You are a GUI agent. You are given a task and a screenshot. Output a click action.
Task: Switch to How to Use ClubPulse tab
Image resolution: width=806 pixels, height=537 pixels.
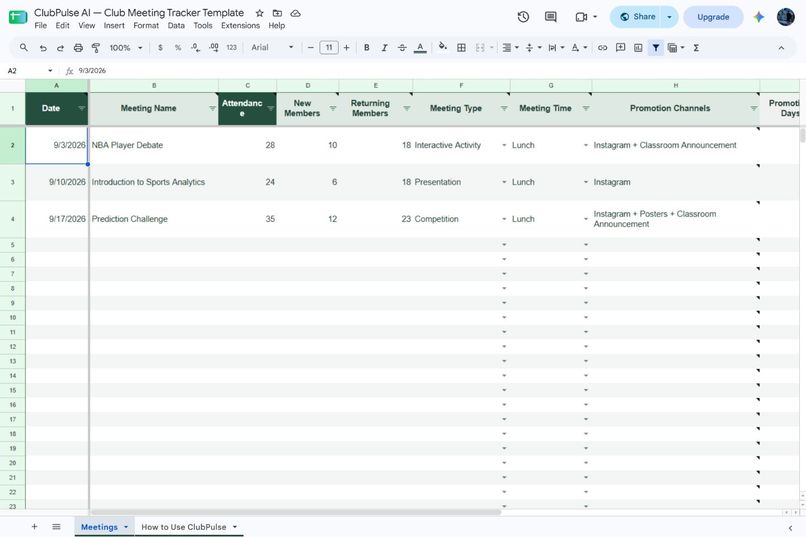coord(184,527)
